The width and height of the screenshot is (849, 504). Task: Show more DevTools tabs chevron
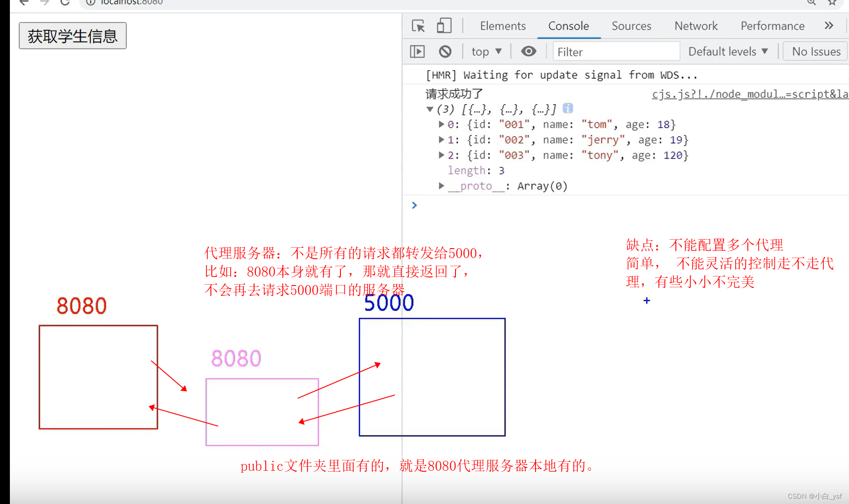829,26
